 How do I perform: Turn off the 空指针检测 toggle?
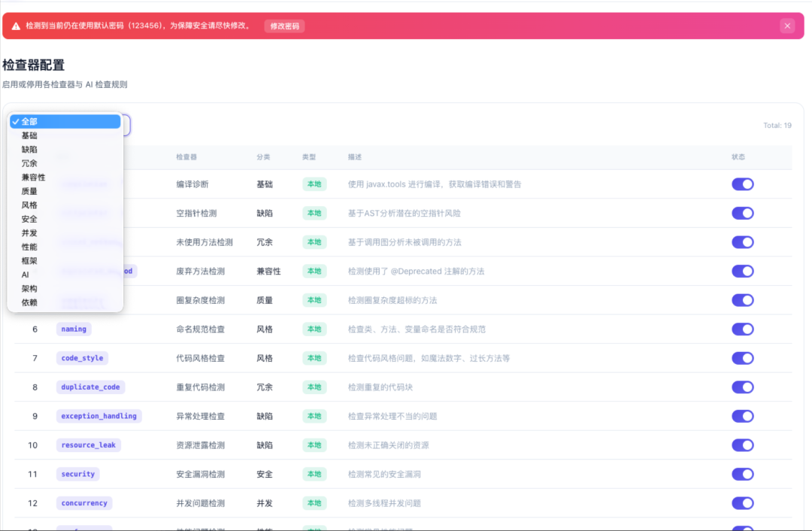tap(743, 213)
